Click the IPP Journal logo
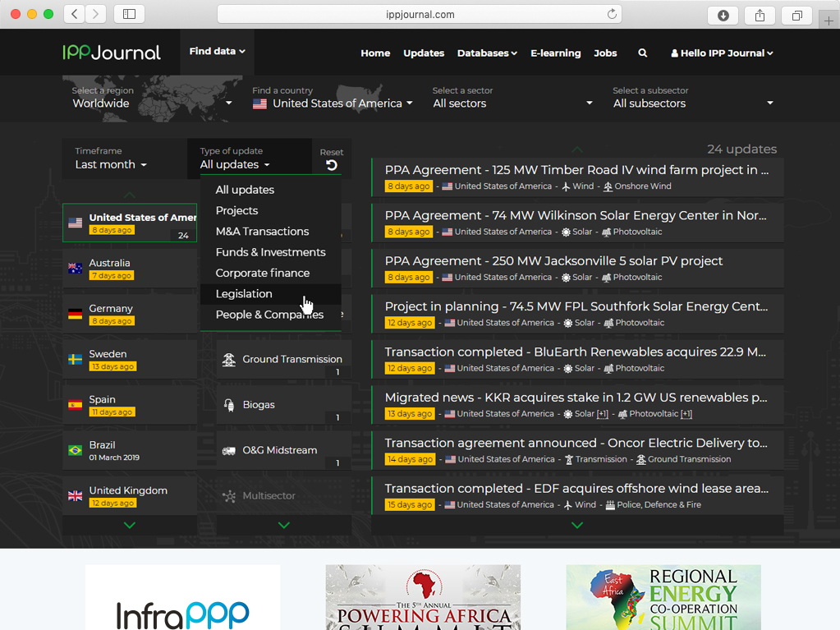 [x=112, y=53]
